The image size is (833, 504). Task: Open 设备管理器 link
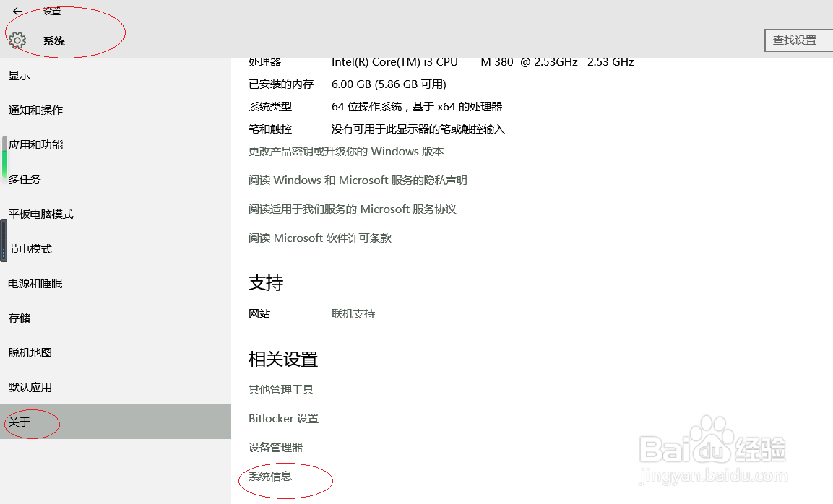click(275, 447)
